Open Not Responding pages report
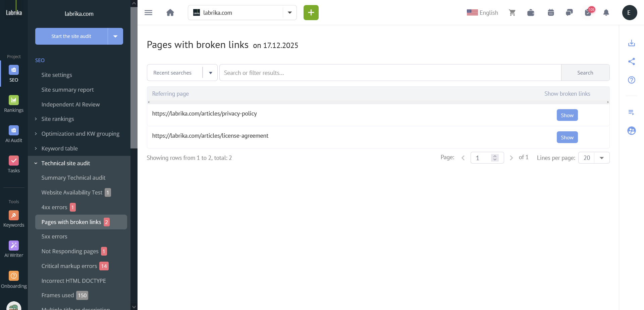Screen dimensions: 644x310 coord(70,251)
